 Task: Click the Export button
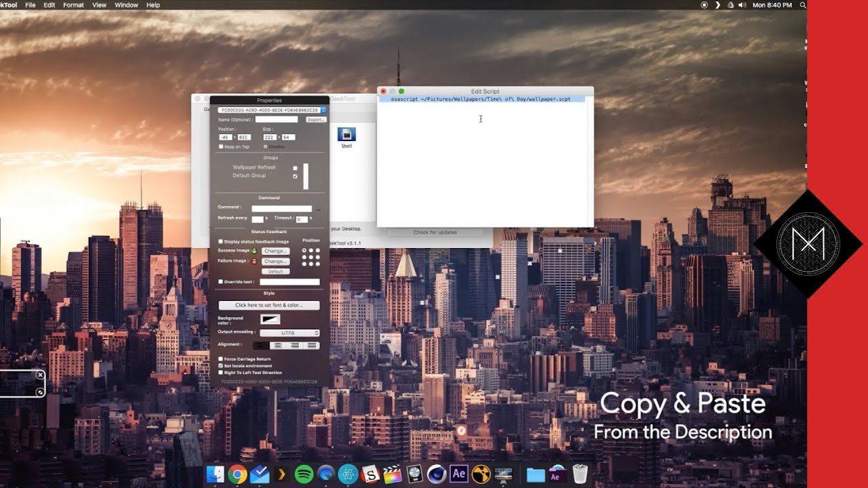[315, 119]
